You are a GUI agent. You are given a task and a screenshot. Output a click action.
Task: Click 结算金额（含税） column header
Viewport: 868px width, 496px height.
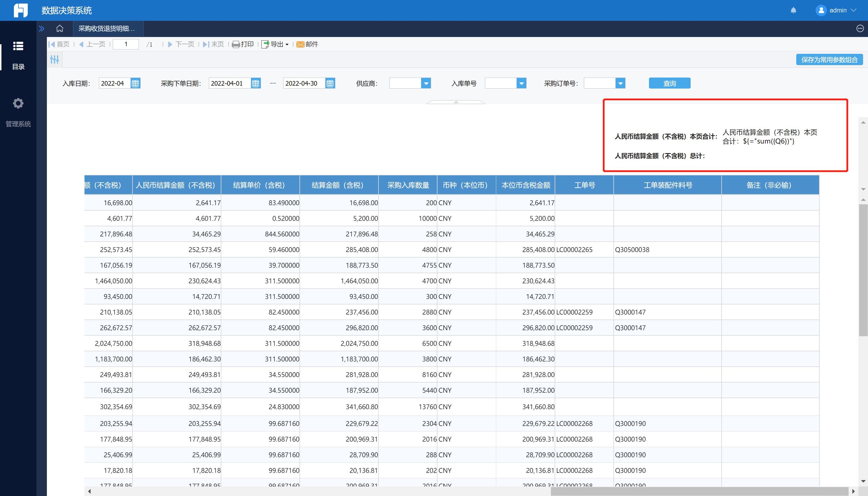[x=339, y=185]
